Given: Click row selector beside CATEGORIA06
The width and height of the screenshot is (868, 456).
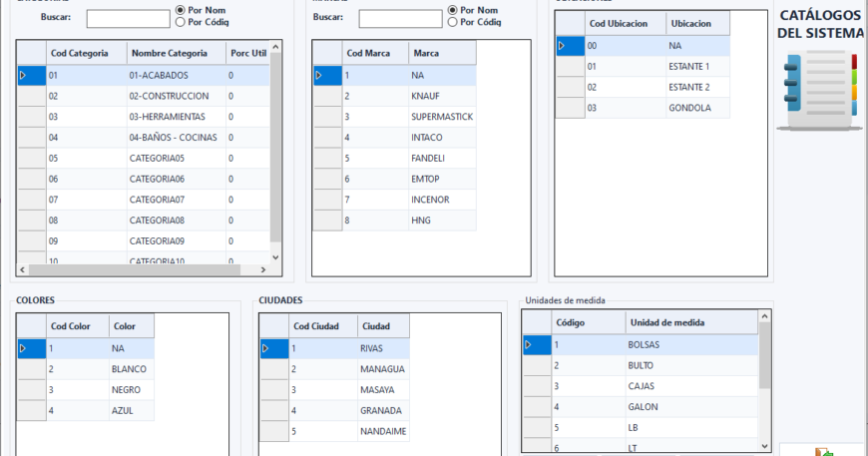Looking at the screenshot, I should (x=32, y=179).
